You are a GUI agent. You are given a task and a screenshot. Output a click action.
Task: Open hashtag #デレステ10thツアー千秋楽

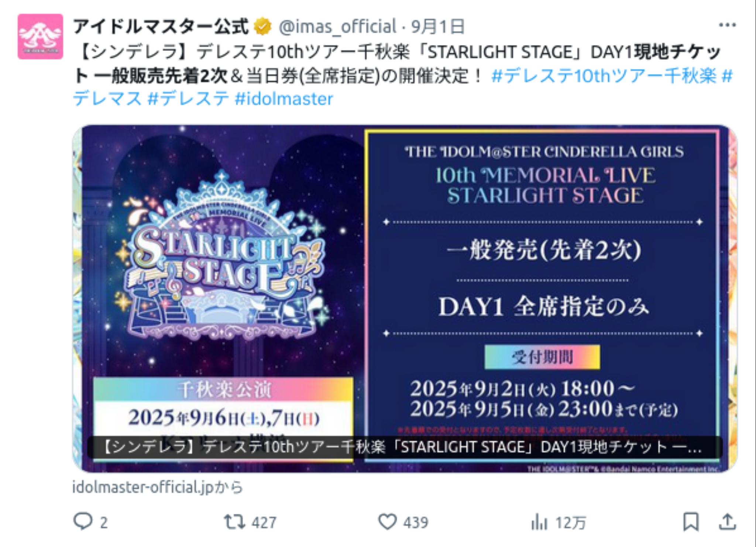[x=604, y=76]
